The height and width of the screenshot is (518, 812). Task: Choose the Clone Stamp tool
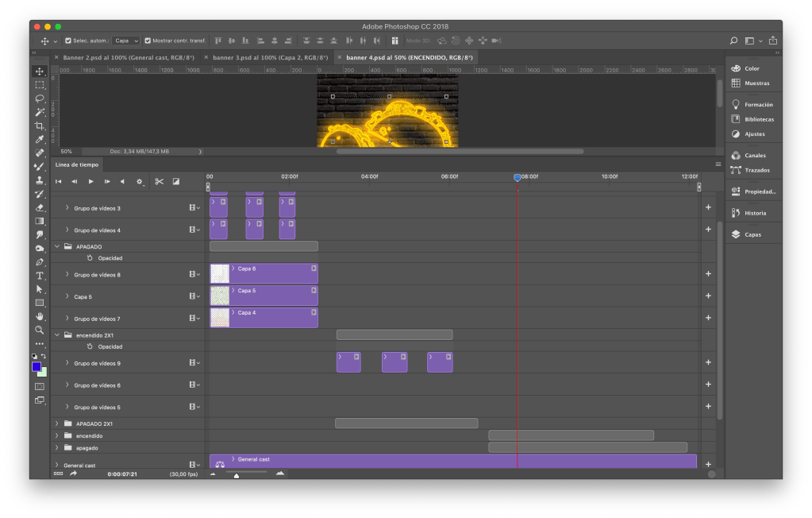pyautogui.click(x=40, y=180)
